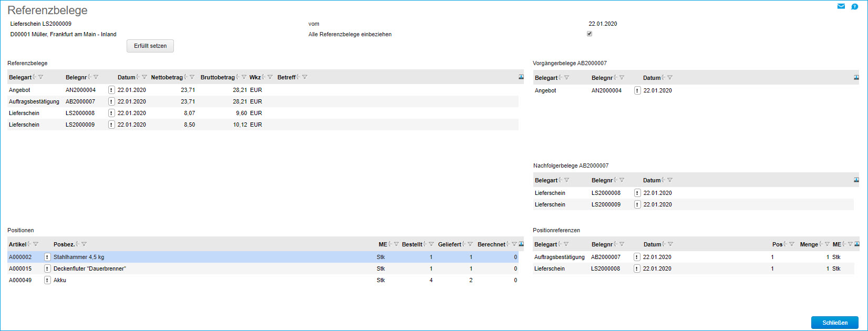Click the envelope mail icon
Viewport: 868px width, 331px height.
click(x=841, y=6)
